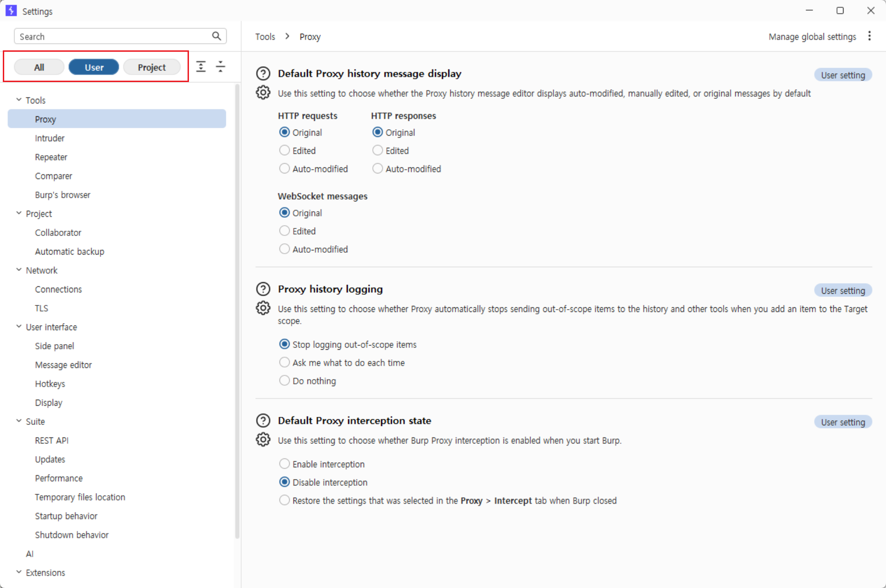The image size is (886, 588).
Task: Click the collapse all sections icon
Action: tap(220, 67)
